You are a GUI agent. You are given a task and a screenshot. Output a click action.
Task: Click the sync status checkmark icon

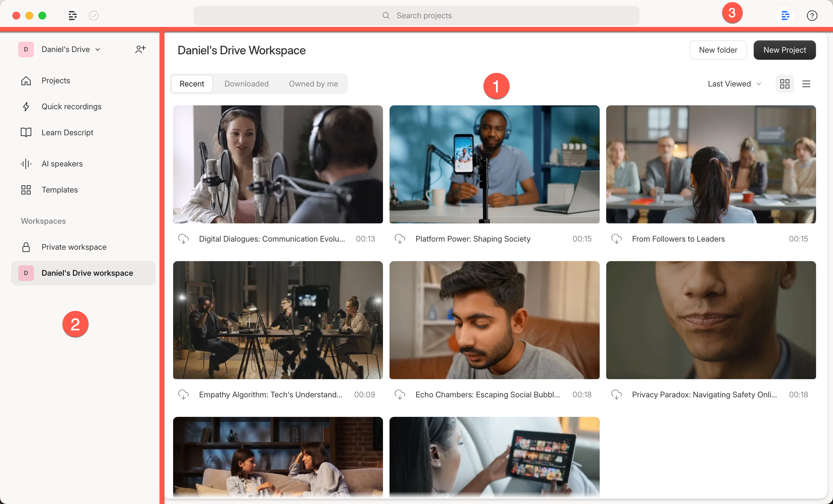coord(94,16)
